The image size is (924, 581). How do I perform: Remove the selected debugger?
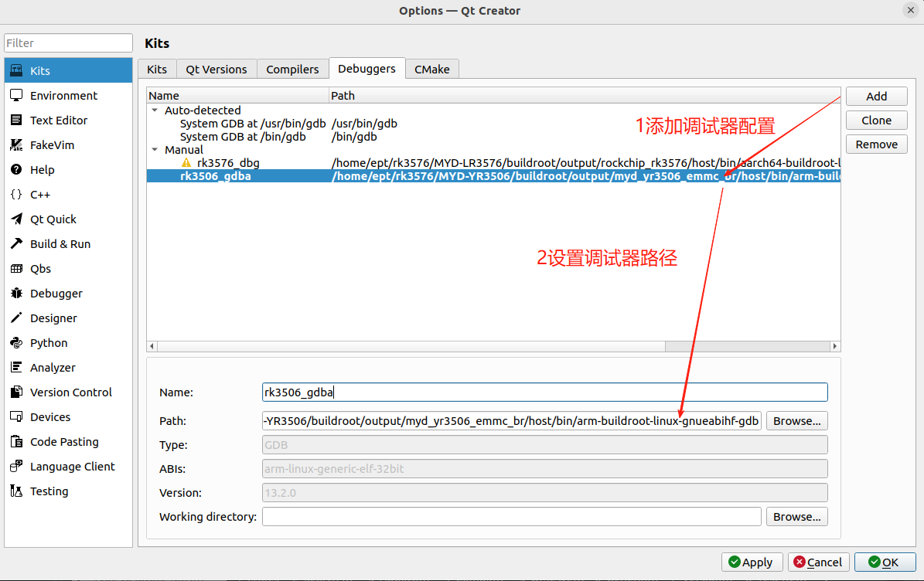point(876,144)
